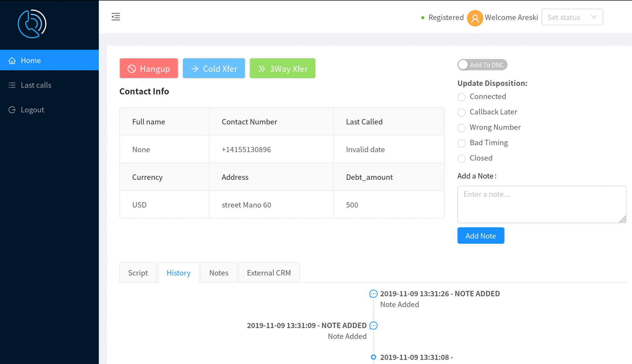Select the Bad Timing radio button
632x364 pixels.
tap(461, 142)
